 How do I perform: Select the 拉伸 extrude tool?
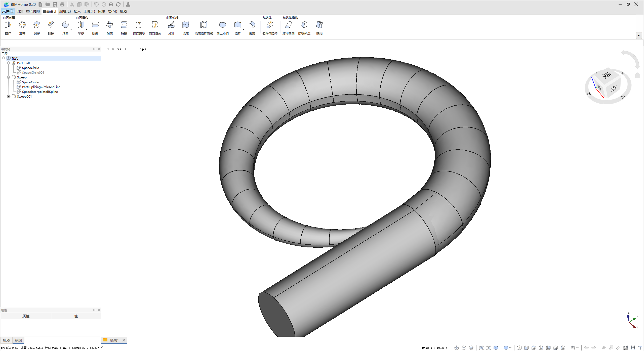click(8, 28)
